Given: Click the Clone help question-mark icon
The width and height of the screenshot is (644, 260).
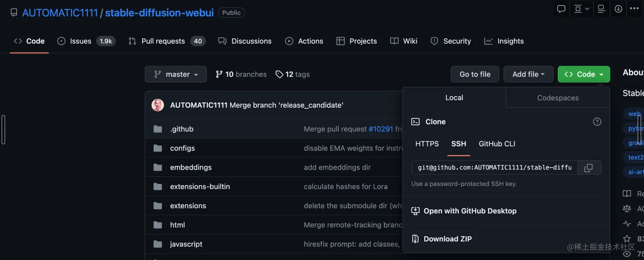Looking at the screenshot, I should (x=597, y=122).
